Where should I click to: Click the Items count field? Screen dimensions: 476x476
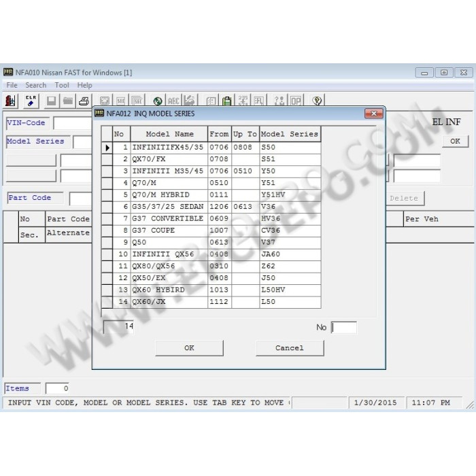57,388
